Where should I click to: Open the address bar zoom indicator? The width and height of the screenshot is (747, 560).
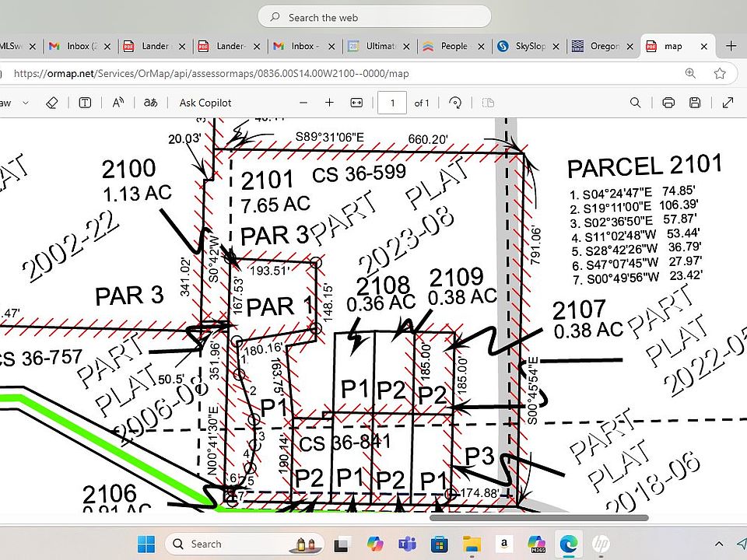(690, 73)
